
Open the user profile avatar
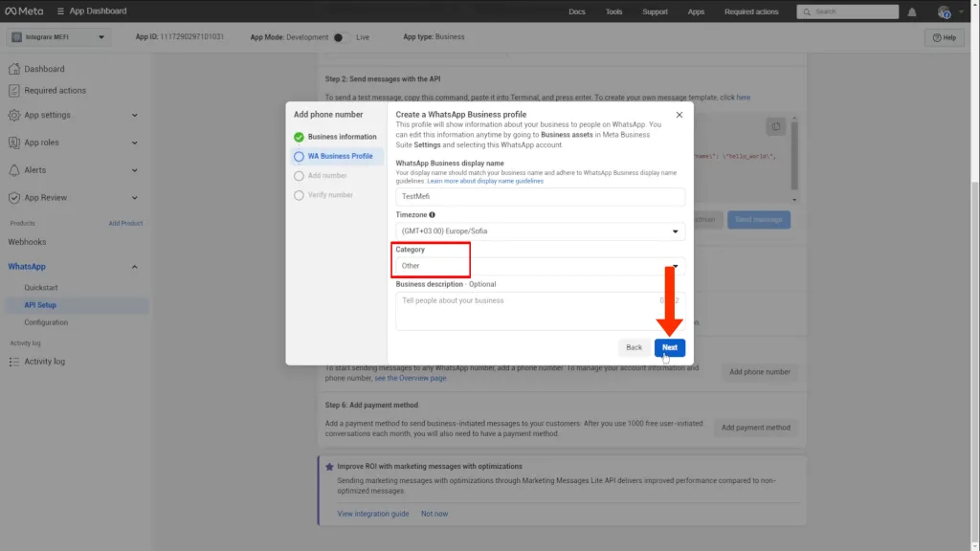pyautogui.click(x=944, y=11)
